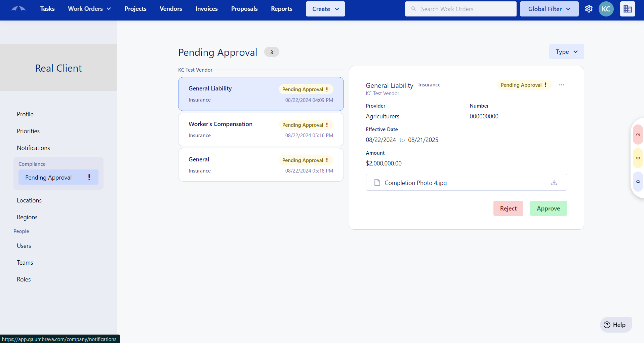This screenshot has height=343, width=644.
Task: Download Completion Photo 4.jpg
Action: click(x=554, y=182)
